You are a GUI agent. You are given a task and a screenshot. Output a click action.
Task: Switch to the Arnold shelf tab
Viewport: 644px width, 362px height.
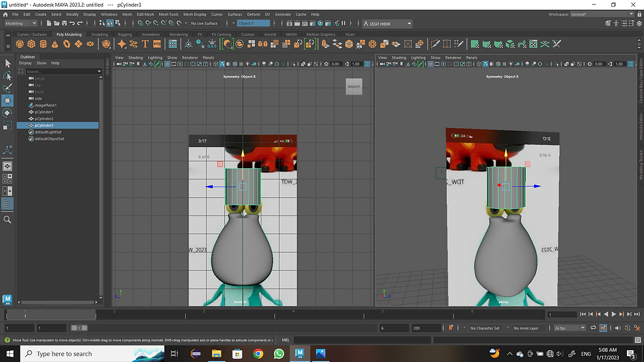click(270, 34)
